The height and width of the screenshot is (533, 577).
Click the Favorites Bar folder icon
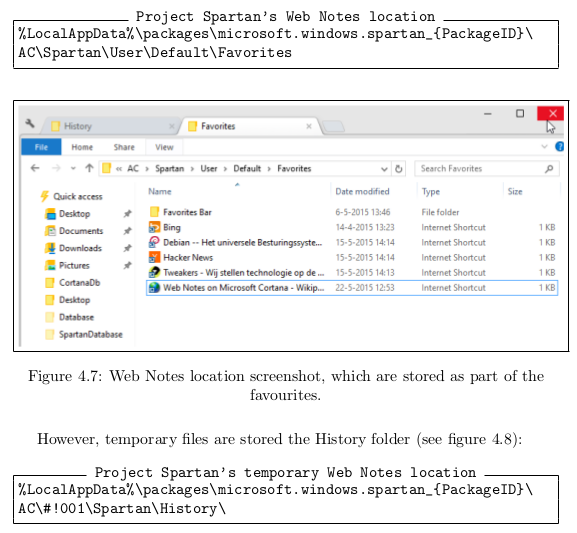[x=154, y=212]
